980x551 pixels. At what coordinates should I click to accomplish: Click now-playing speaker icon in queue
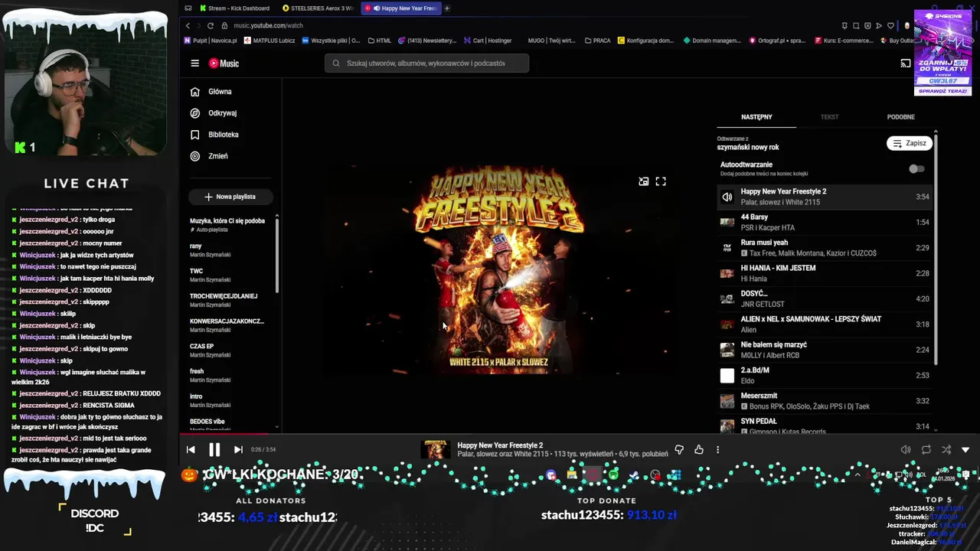click(727, 197)
